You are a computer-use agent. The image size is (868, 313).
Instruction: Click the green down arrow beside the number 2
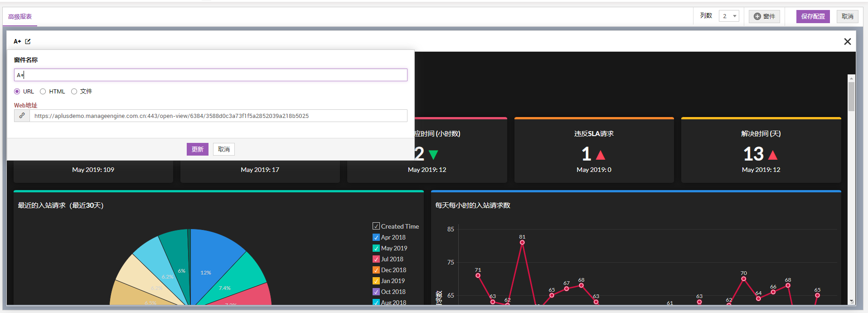[433, 155]
